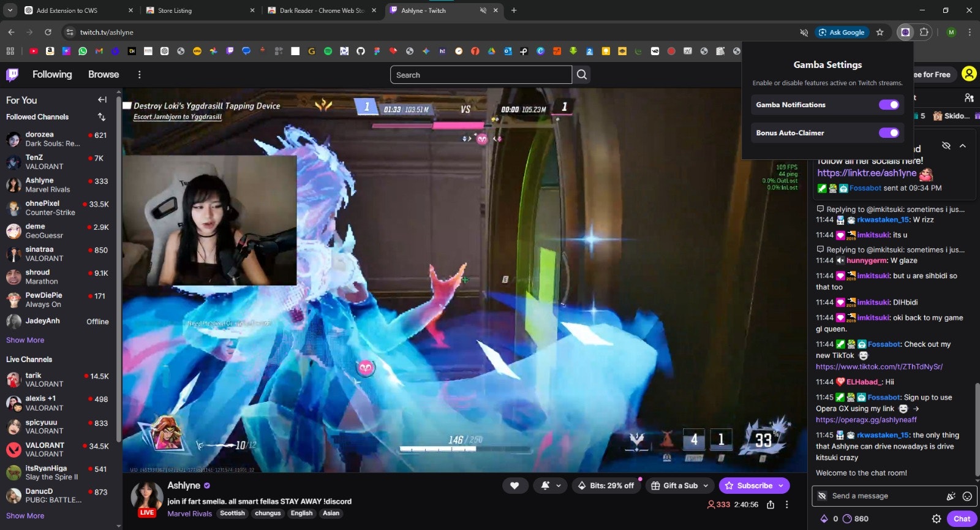Open Chrome tab list dropdown
This screenshot has height=530, width=980.
click(10, 10)
